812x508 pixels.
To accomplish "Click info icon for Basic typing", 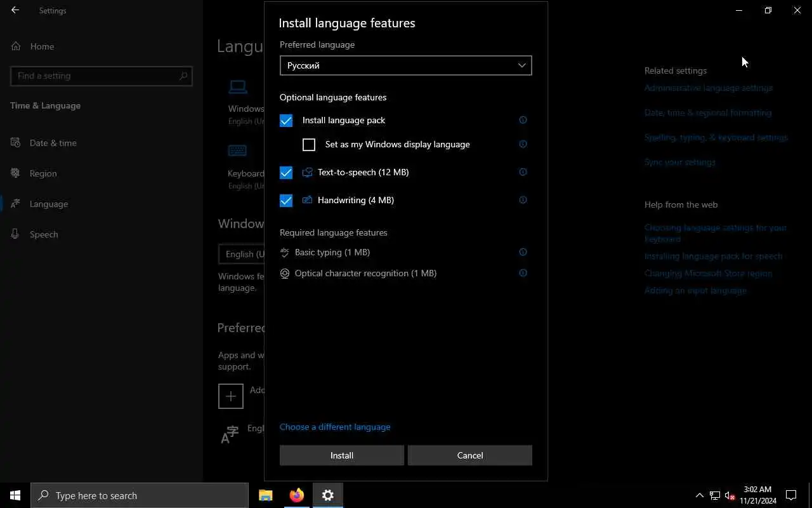I will pos(523,252).
